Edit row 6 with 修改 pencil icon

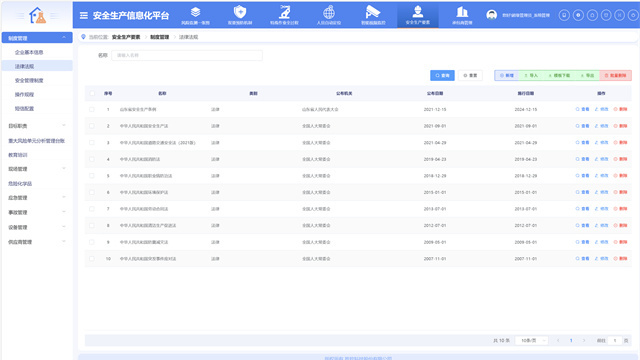click(x=602, y=192)
